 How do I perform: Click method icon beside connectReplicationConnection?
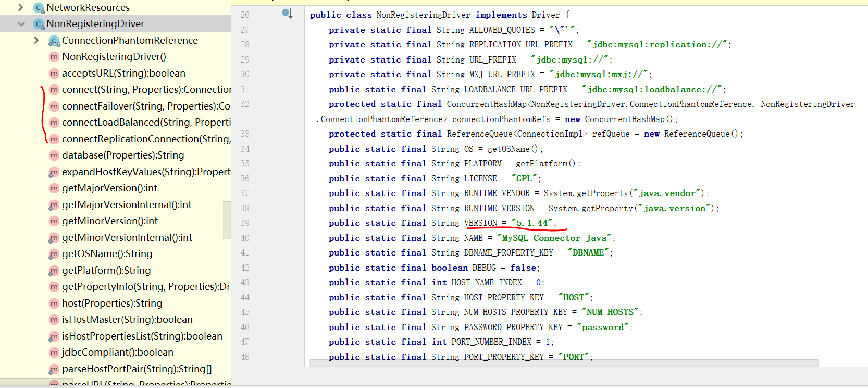tap(54, 139)
